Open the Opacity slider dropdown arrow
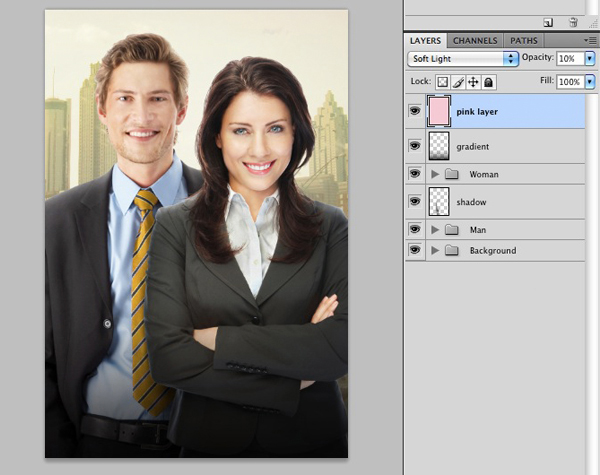This screenshot has width=600, height=475. tap(590, 59)
